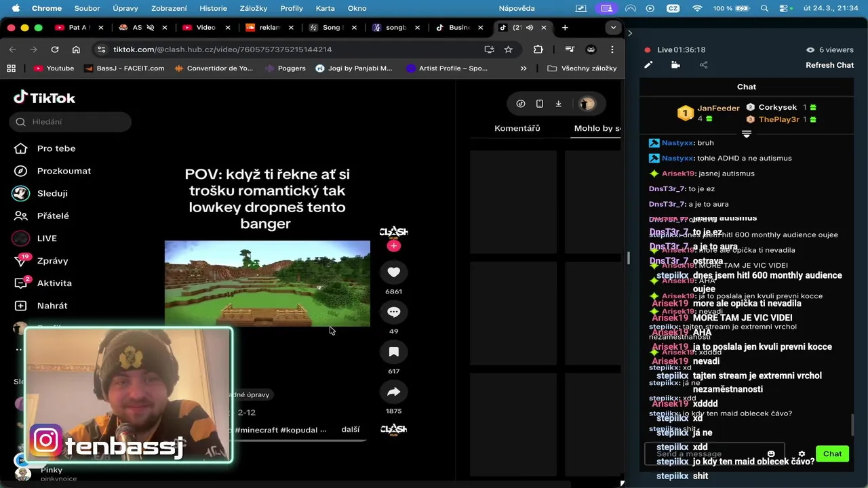This screenshot has height=488, width=868.
Task: Unmute the muted AS tab
Action: pyautogui.click(x=150, y=28)
